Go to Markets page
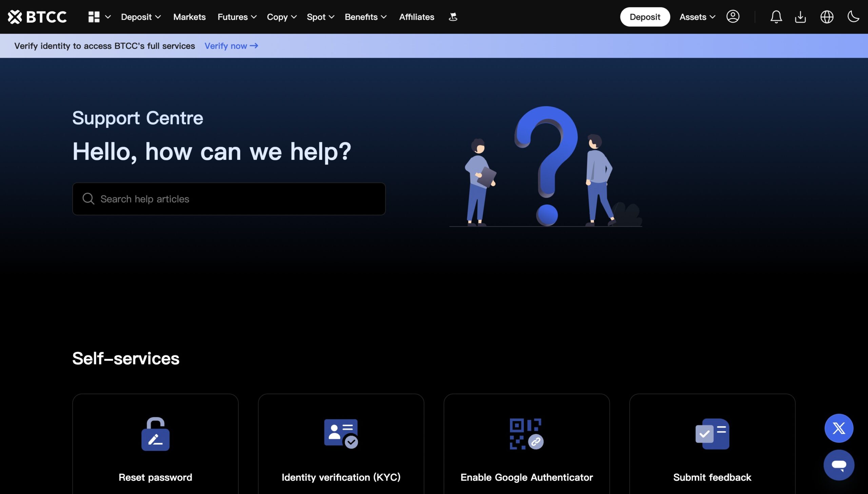 (x=189, y=17)
